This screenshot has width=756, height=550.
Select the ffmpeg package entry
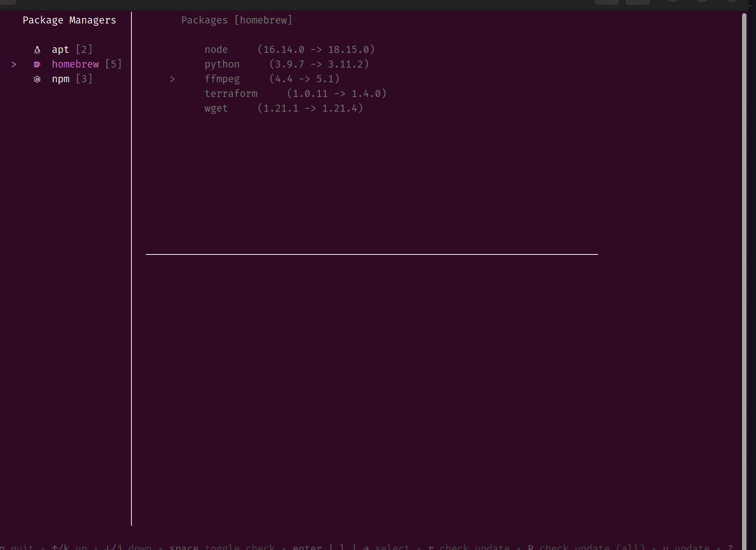point(222,79)
